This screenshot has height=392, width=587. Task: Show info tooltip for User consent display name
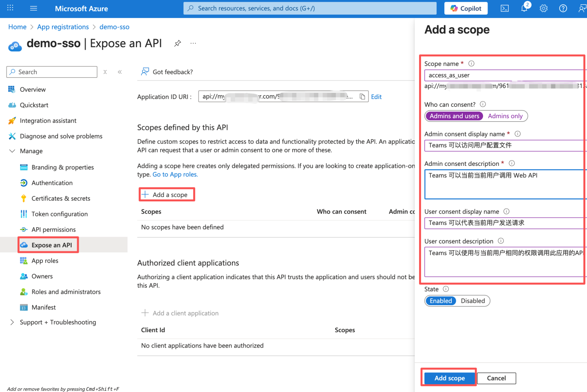click(506, 211)
